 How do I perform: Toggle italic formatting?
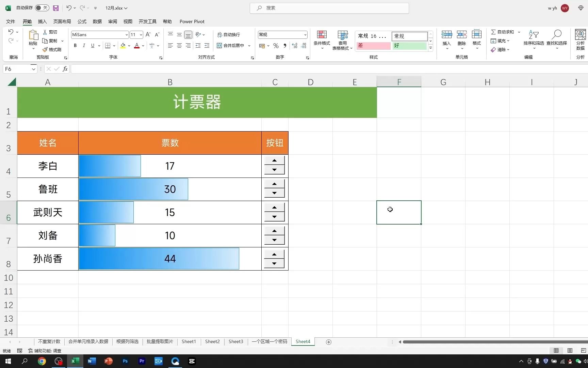pyautogui.click(x=84, y=46)
